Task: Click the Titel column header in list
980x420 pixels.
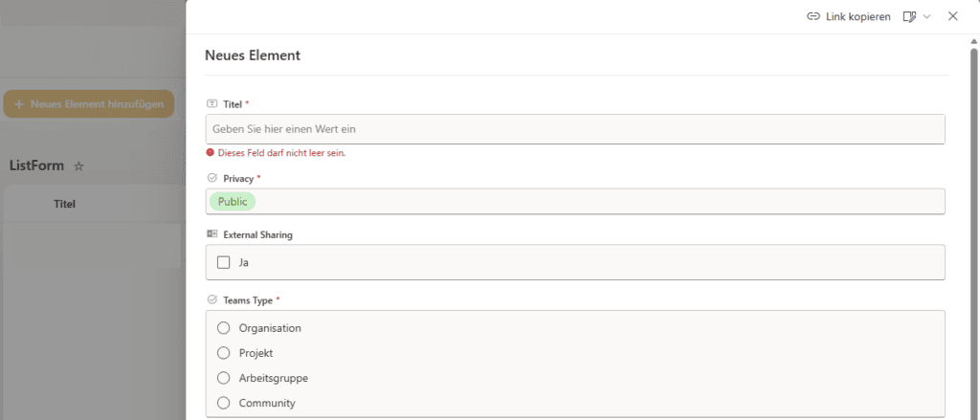Action: click(x=64, y=204)
